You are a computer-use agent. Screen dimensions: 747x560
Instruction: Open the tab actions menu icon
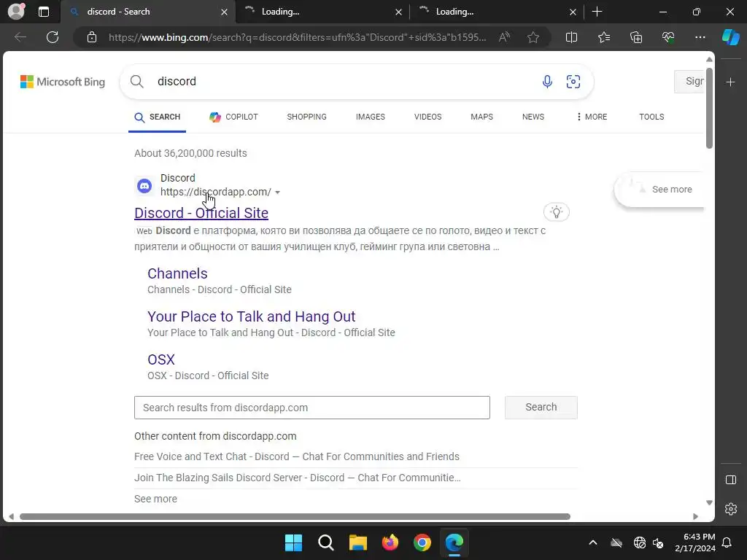(x=43, y=12)
